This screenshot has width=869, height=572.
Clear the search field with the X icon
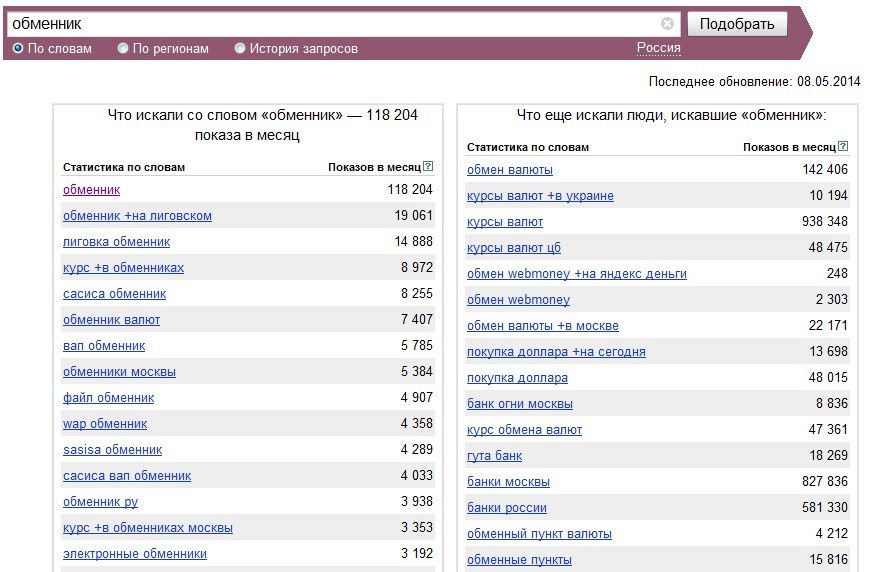[667, 23]
